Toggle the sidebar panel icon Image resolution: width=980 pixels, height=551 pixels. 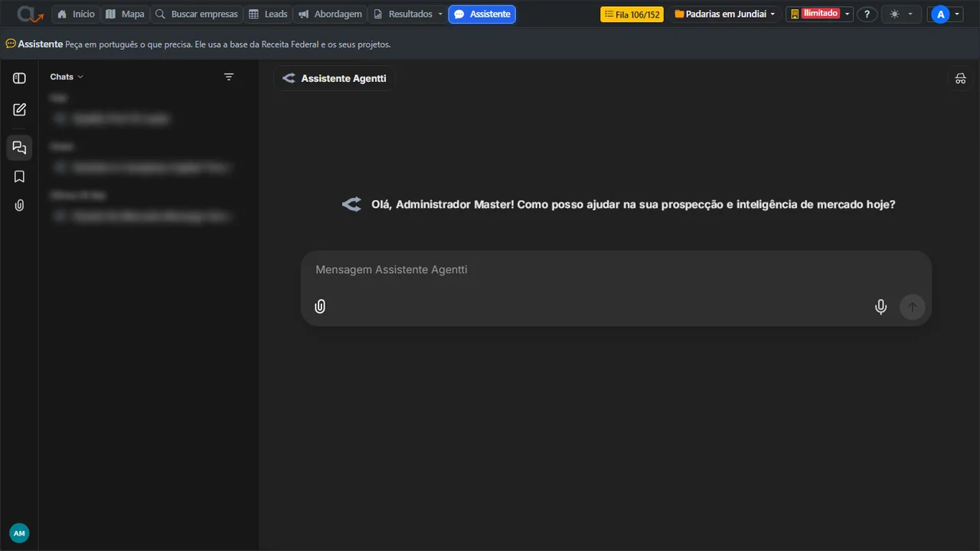point(20,78)
